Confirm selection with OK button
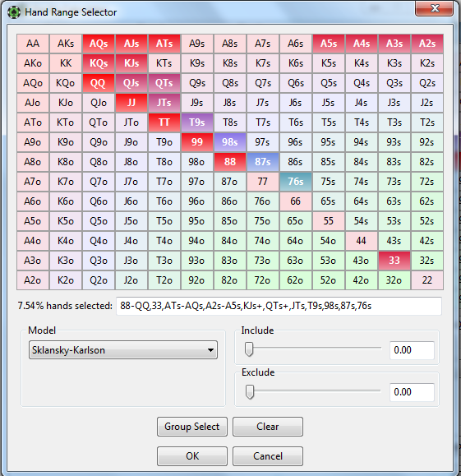Viewport: 461px width, 476px height. coord(192,456)
